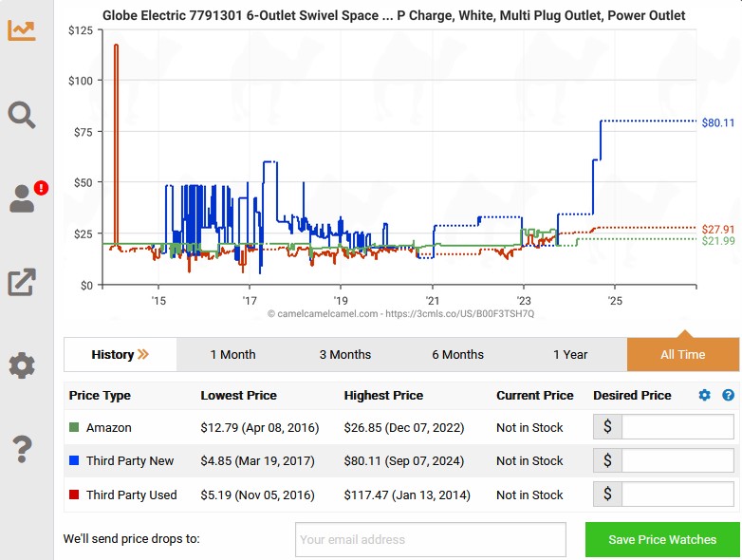Click the blue help icon beside Desired Price

coord(729,395)
